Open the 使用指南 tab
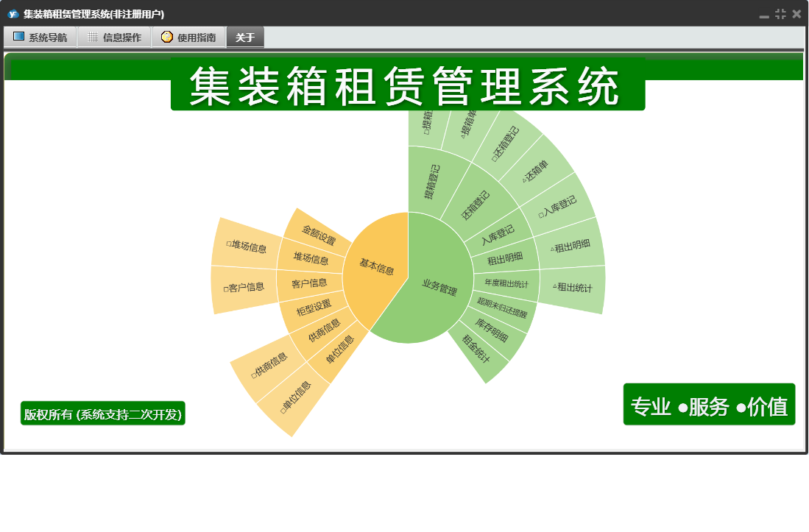 (x=189, y=37)
